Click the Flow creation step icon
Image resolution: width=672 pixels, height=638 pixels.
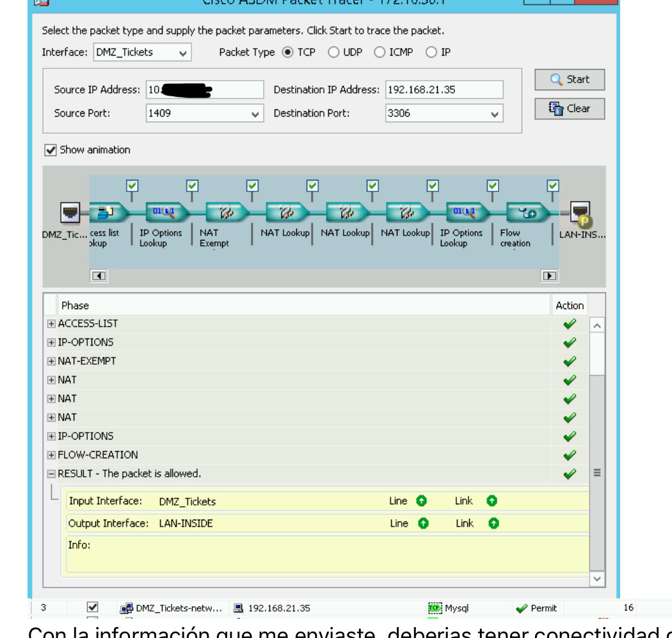pyautogui.click(x=527, y=212)
